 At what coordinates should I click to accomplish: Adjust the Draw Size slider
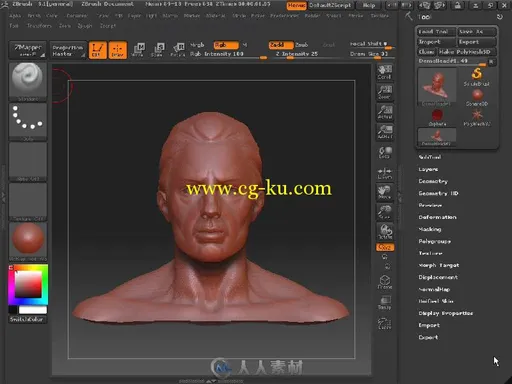371,54
